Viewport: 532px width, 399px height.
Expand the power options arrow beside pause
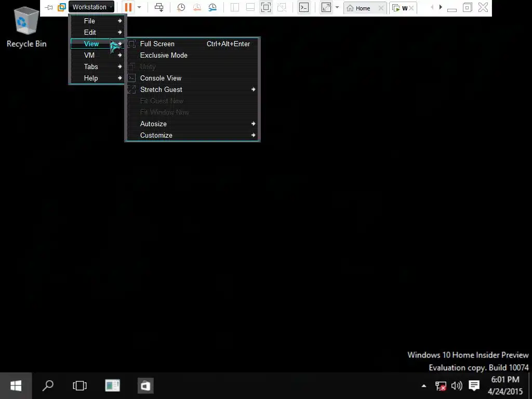[x=139, y=7]
